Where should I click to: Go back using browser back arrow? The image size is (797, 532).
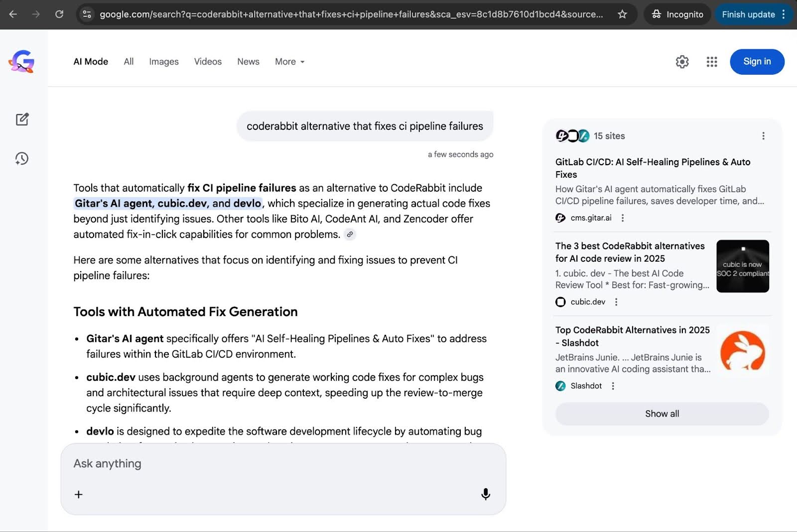tap(13, 14)
